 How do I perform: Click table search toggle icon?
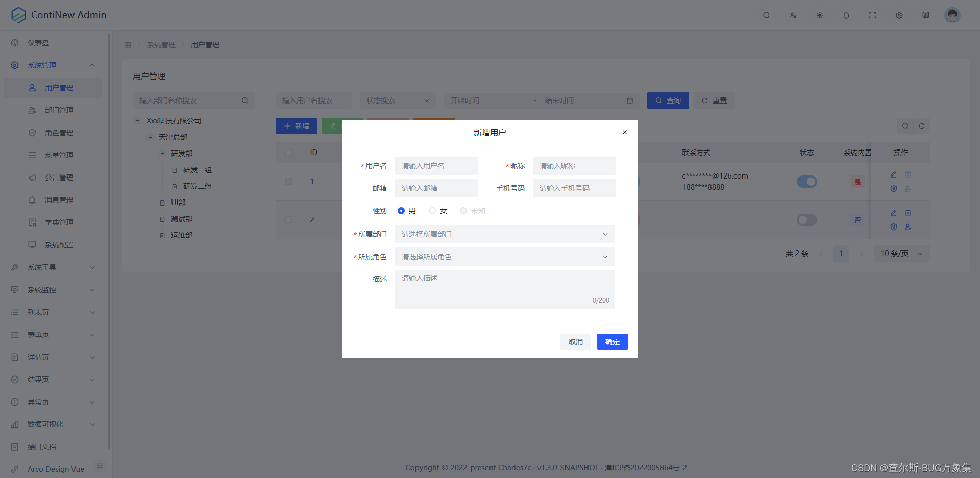905,126
